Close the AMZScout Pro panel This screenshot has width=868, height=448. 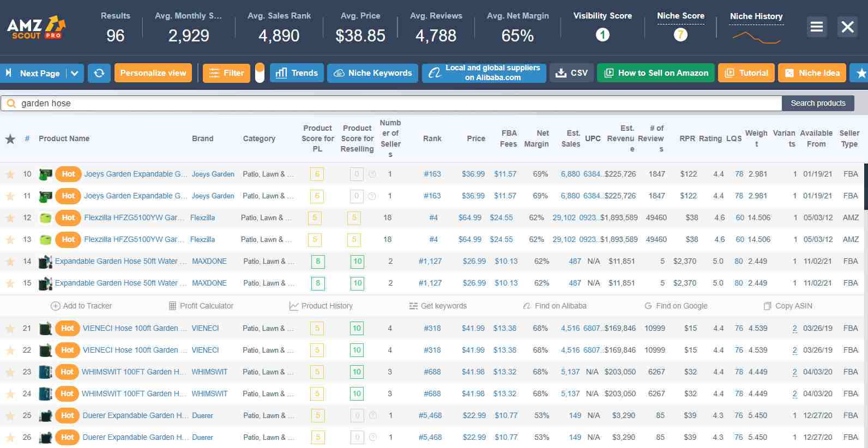coord(847,27)
